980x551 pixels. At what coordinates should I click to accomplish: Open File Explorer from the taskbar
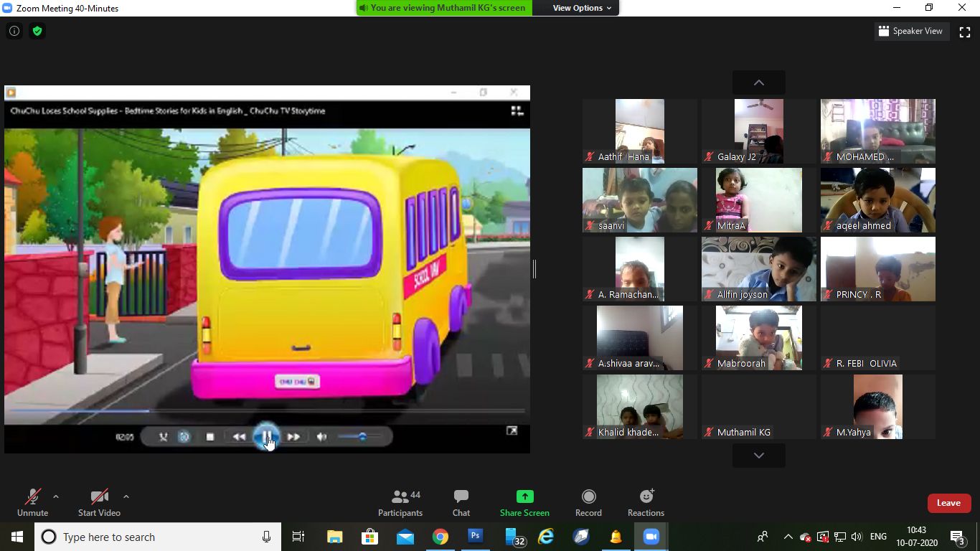[334, 537]
